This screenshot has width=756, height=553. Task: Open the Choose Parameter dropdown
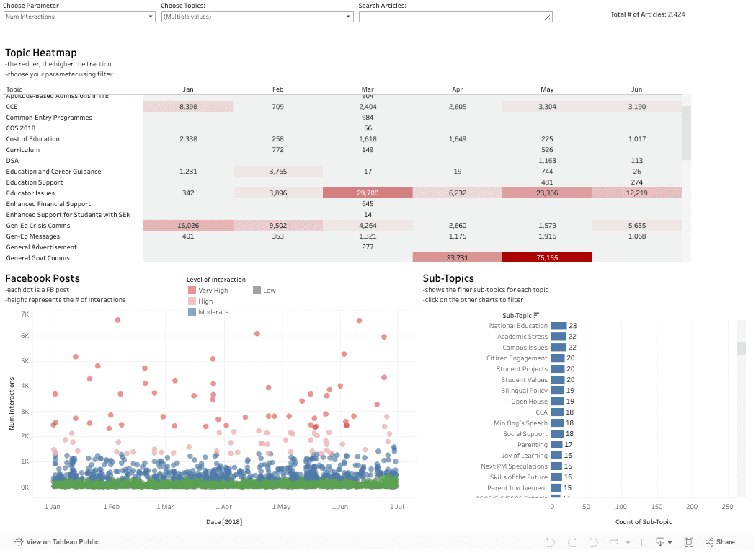[79, 17]
